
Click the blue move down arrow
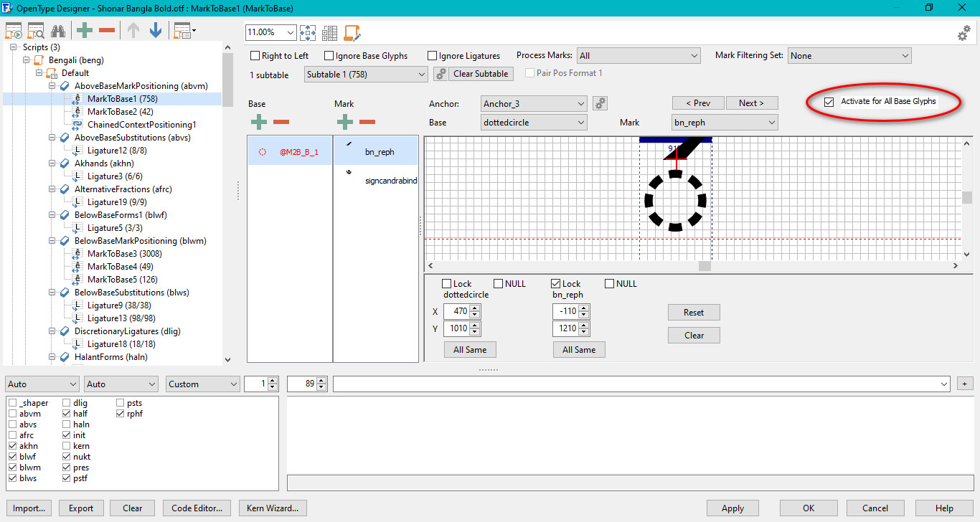(155, 31)
